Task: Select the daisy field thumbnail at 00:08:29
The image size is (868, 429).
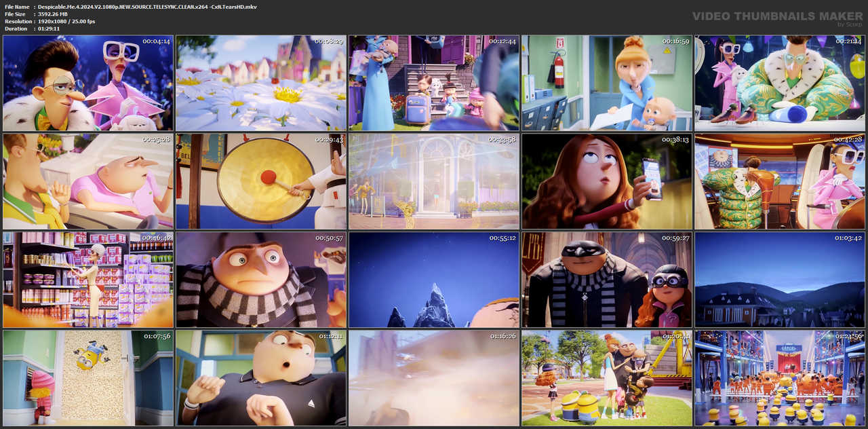Action: 261,83
